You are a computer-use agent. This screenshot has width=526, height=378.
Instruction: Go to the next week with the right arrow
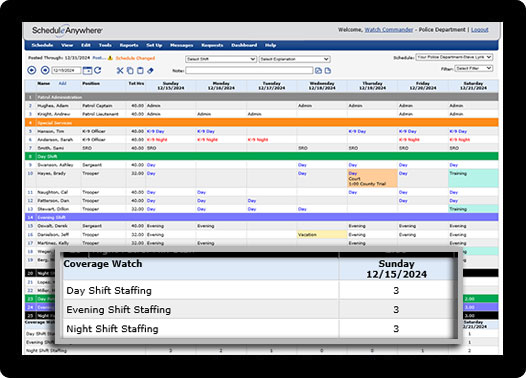click(45, 70)
